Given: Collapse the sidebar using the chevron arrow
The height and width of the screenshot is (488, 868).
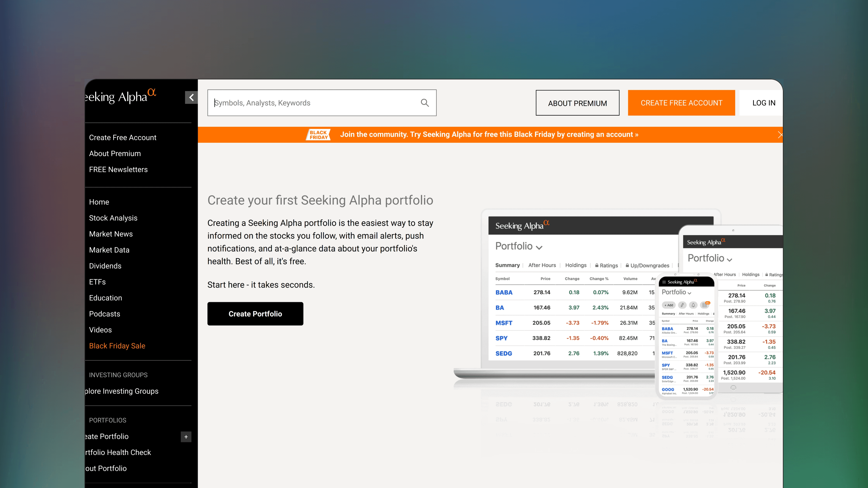Looking at the screenshot, I should click(191, 97).
